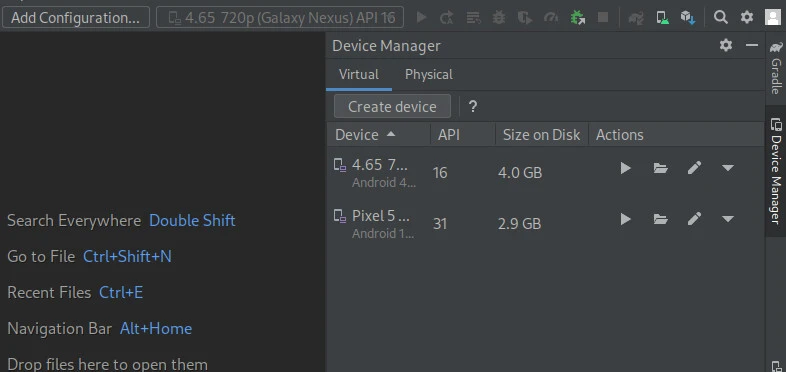Open the Gradle side tool window
Viewport: 786px width, 372px height.
(x=776, y=68)
